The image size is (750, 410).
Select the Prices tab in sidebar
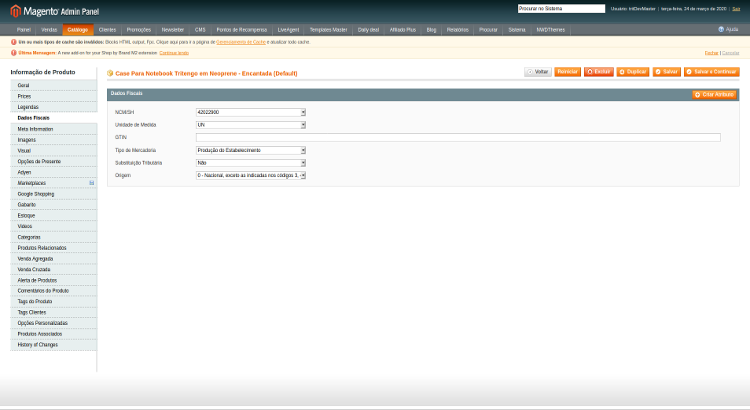[54, 96]
